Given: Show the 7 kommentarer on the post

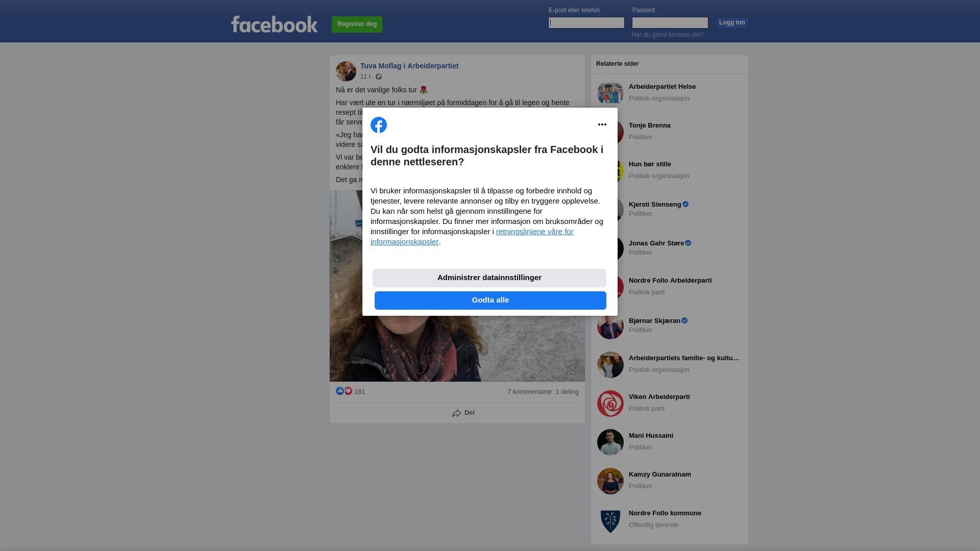Looking at the screenshot, I should [x=529, y=392].
